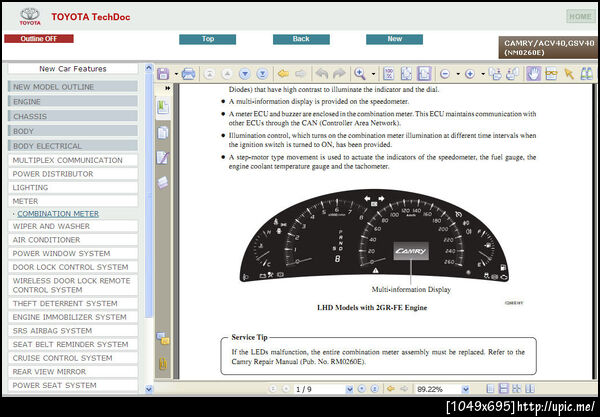
Task: Click the next view arrow in top toolbar
Action: pyautogui.click(x=301, y=73)
